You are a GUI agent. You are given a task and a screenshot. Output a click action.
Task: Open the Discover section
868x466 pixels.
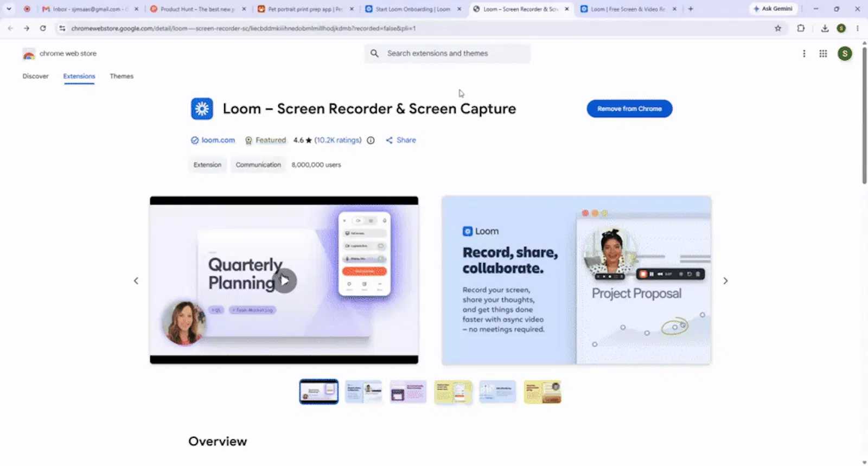(x=36, y=76)
